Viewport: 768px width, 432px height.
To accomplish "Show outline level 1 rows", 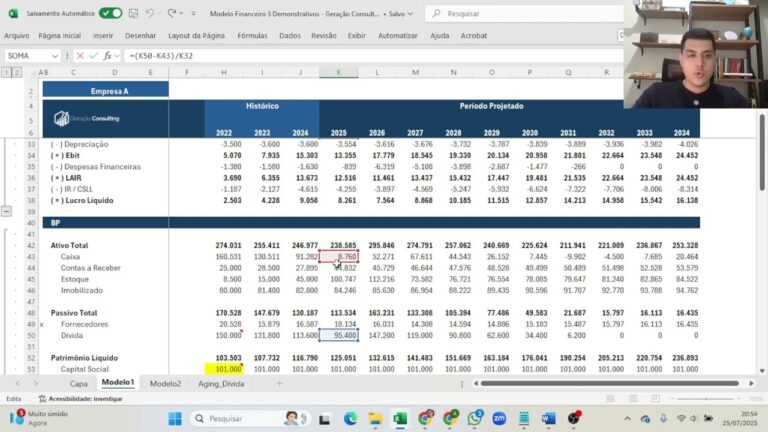I will click(x=6, y=73).
